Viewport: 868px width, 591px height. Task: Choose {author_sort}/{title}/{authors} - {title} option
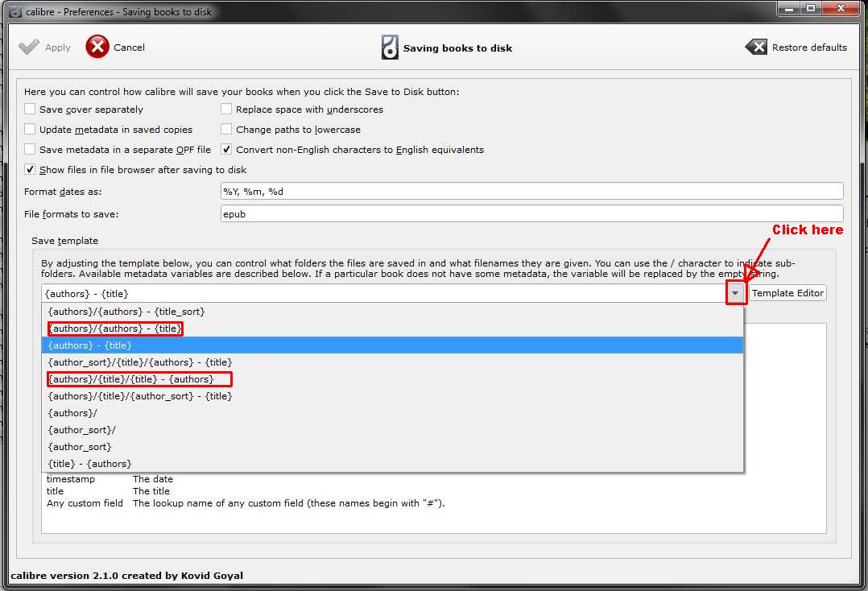pos(392,362)
